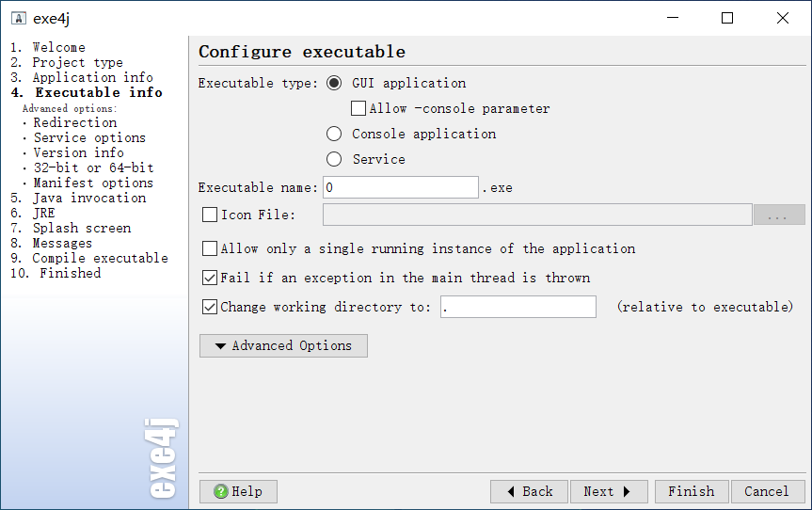Click inside the Executable name field
This screenshot has width=812, height=510.
pos(400,187)
